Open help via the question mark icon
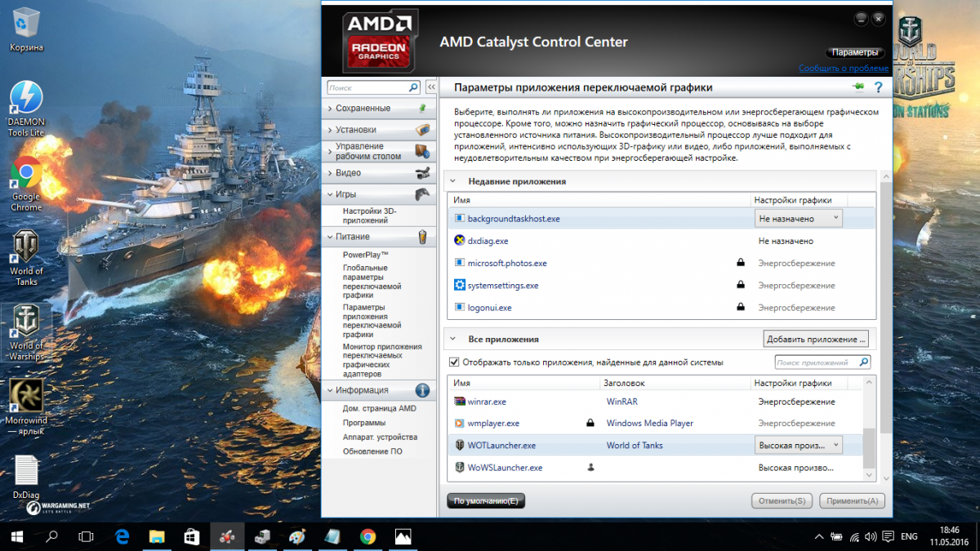Image resolution: width=980 pixels, height=551 pixels. click(x=879, y=87)
